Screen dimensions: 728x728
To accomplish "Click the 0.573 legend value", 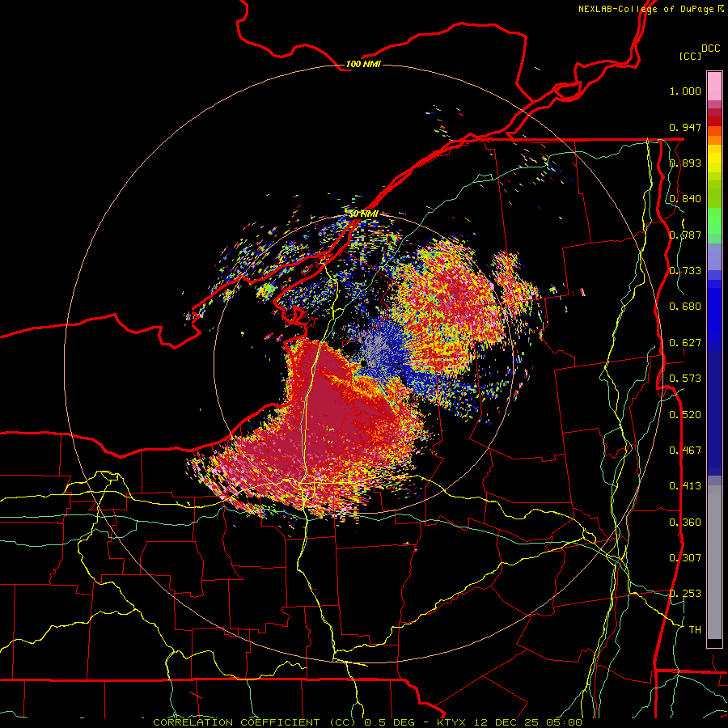I will pyautogui.click(x=685, y=379).
